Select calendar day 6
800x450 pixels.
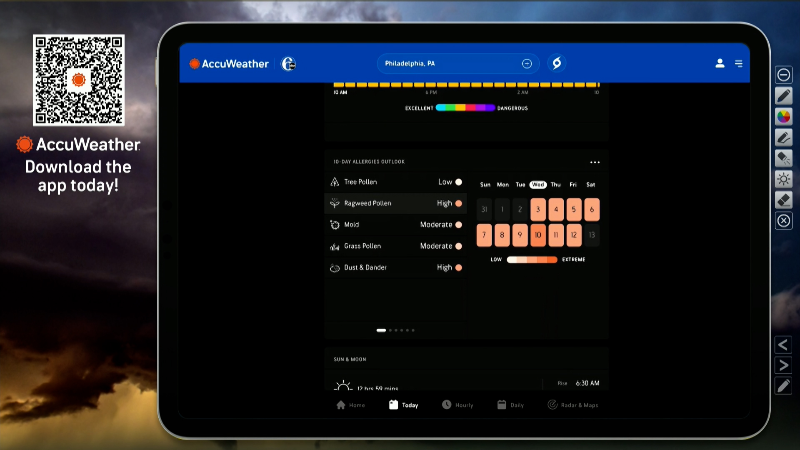(x=592, y=210)
